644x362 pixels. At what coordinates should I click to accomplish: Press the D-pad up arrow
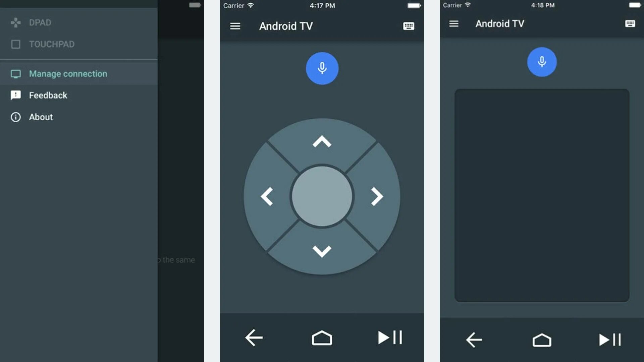coord(322,142)
